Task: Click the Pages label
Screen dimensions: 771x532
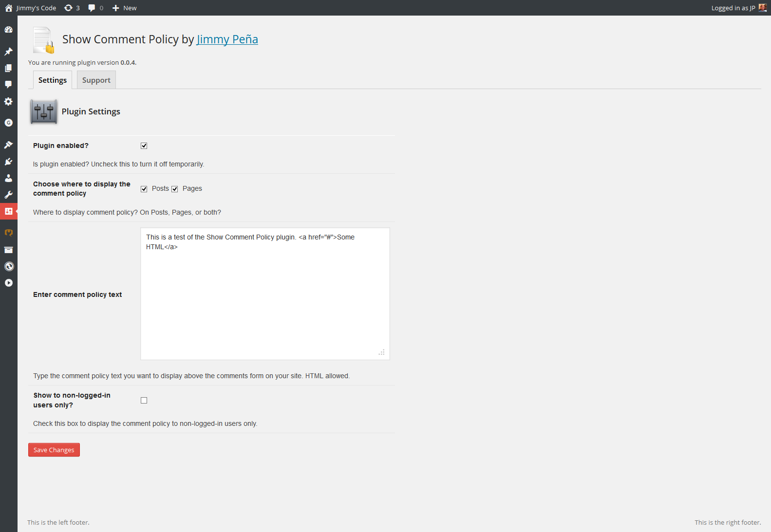Action: coord(192,188)
